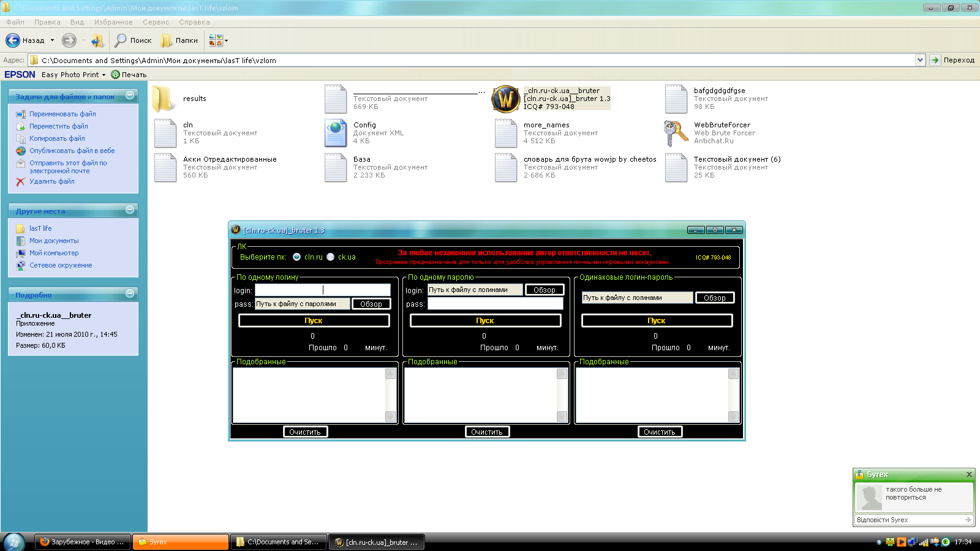Screen dimensions: 980x551
Task: Click Опубликовать файл в вебе link
Action: pyautogui.click(x=72, y=151)
